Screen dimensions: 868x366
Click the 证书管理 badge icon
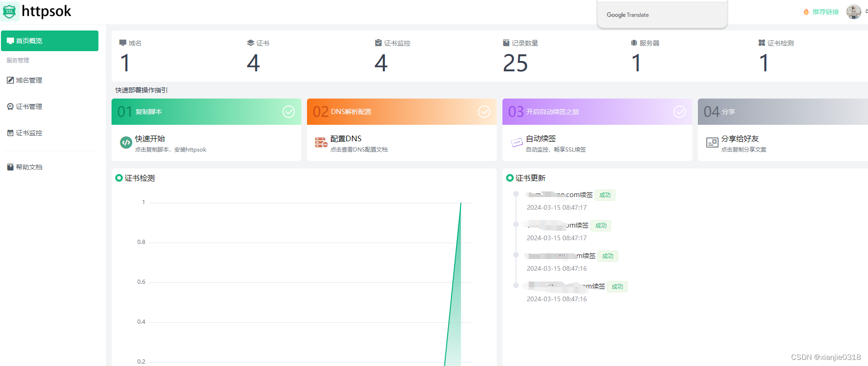pos(10,107)
